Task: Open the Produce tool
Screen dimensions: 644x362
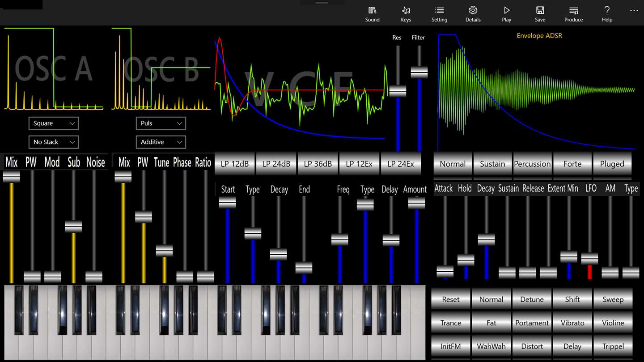Action: 573,14
